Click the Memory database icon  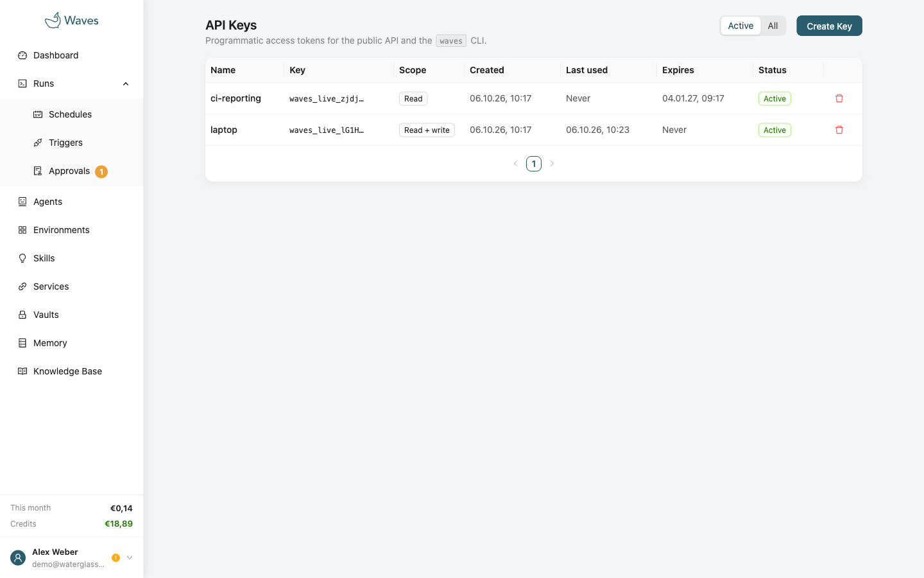[22, 343]
